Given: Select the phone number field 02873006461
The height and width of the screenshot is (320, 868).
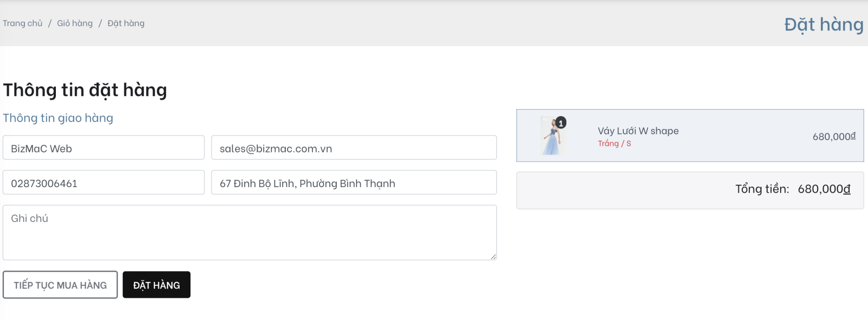Looking at the screenshot, I should [104, 182].
